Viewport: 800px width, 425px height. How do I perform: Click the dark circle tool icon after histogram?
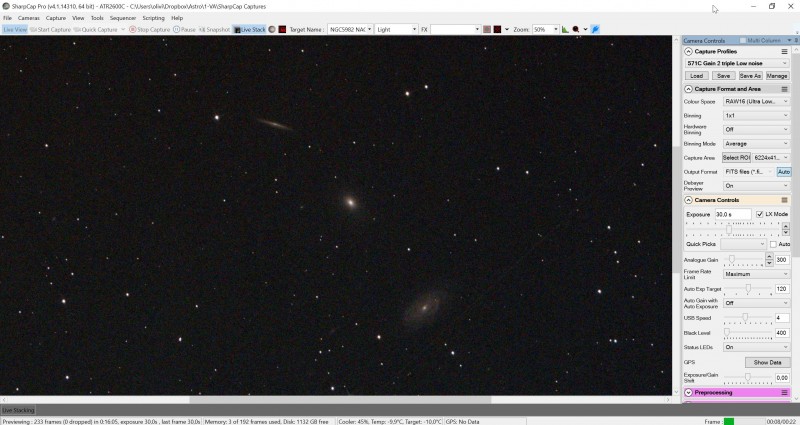pos(576,30)
